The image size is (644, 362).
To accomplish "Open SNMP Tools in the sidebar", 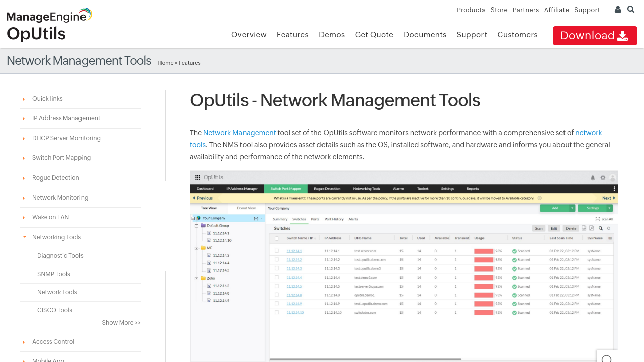I will click(54, 274).
